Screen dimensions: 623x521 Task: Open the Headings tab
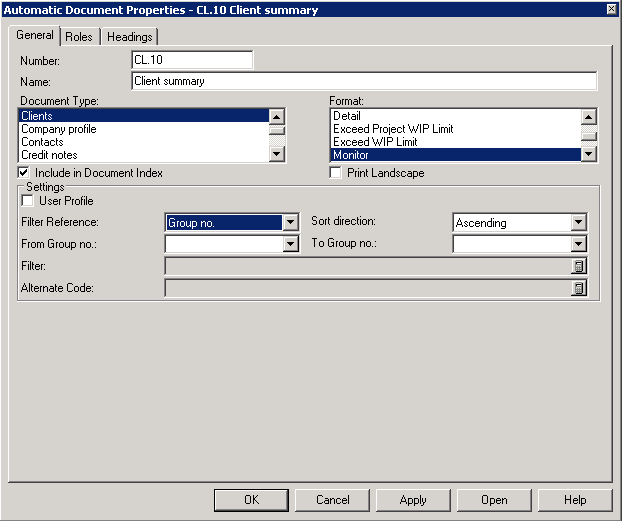[130, 37]
